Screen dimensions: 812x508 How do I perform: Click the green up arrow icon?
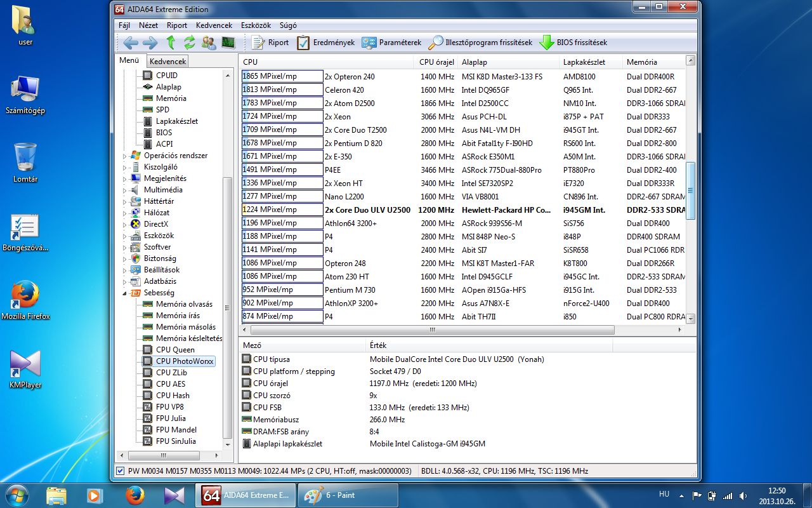point(170,43)
